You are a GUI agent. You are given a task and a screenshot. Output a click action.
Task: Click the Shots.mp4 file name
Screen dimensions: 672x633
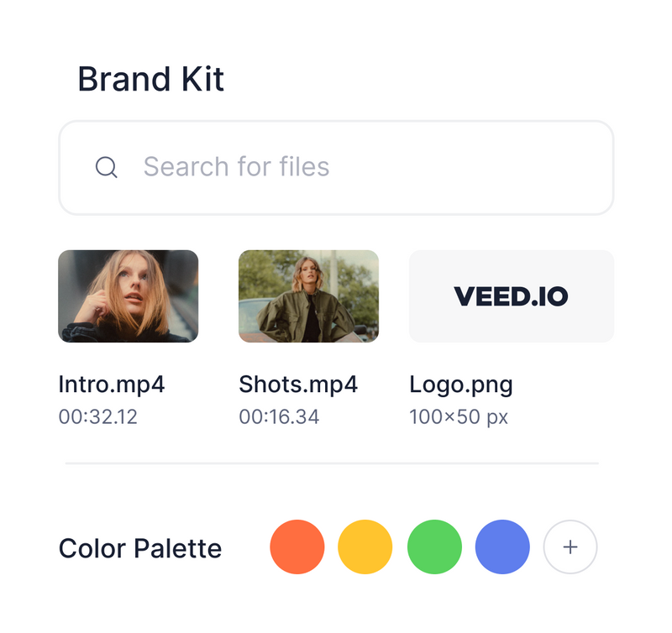(x=297, y=384)
